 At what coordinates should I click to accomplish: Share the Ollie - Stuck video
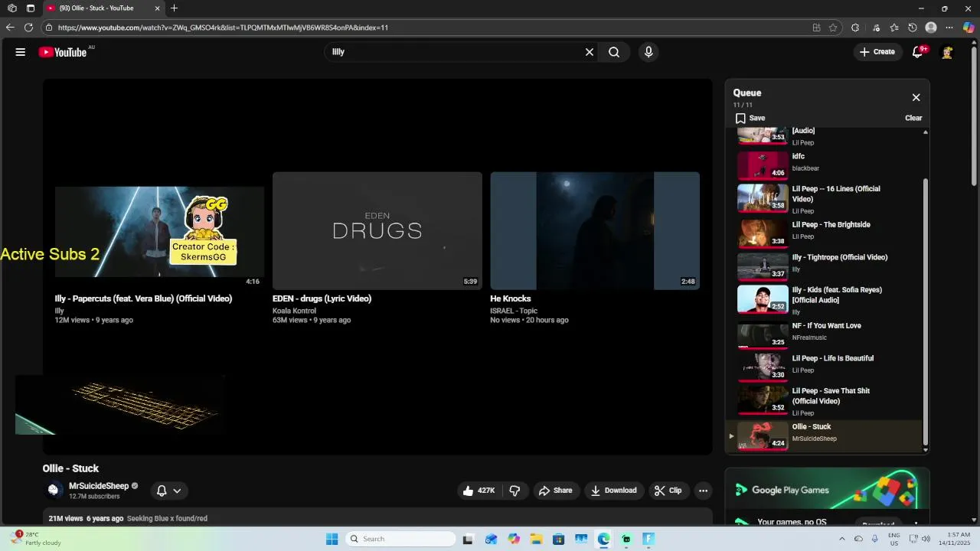[555, 491]
